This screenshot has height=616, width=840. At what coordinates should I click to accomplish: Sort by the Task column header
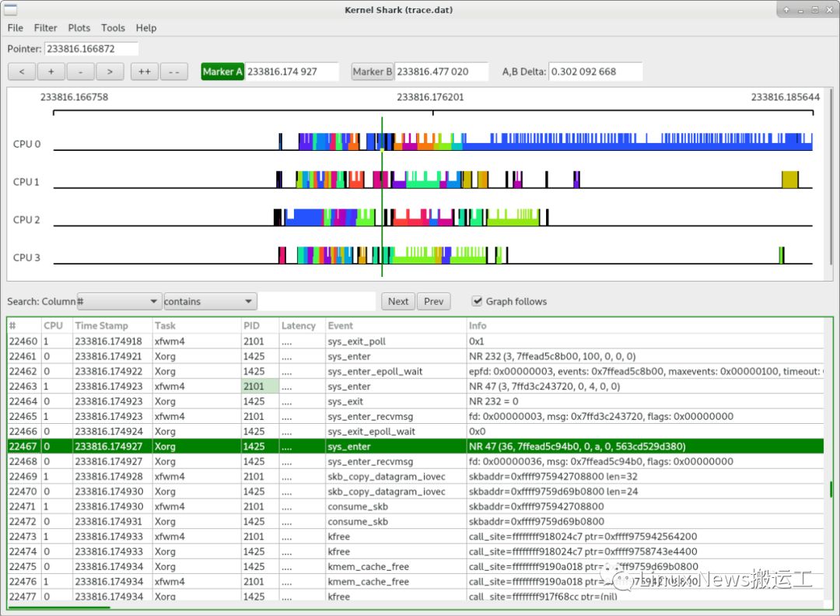(x=197, y=326)
